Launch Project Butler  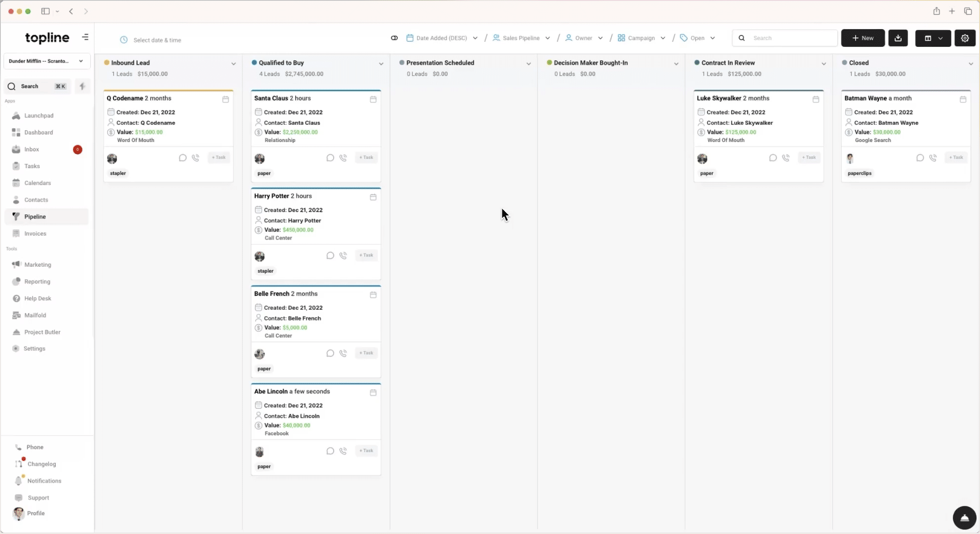click(x=42, y=332)
